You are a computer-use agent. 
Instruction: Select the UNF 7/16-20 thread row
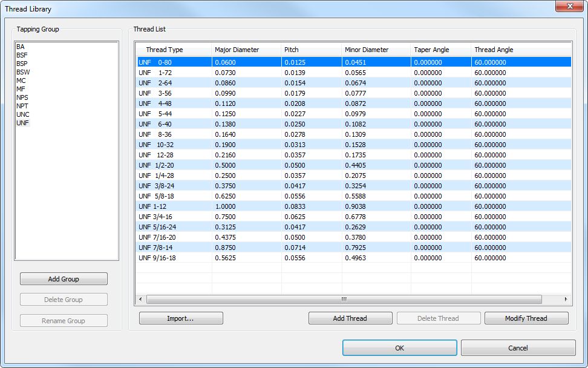[x=354, y=237]
